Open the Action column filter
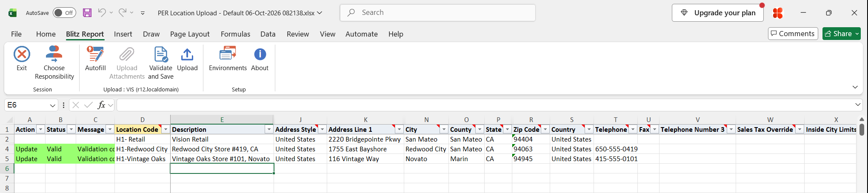This screenshot has width=868, height=193. point(40,129)
